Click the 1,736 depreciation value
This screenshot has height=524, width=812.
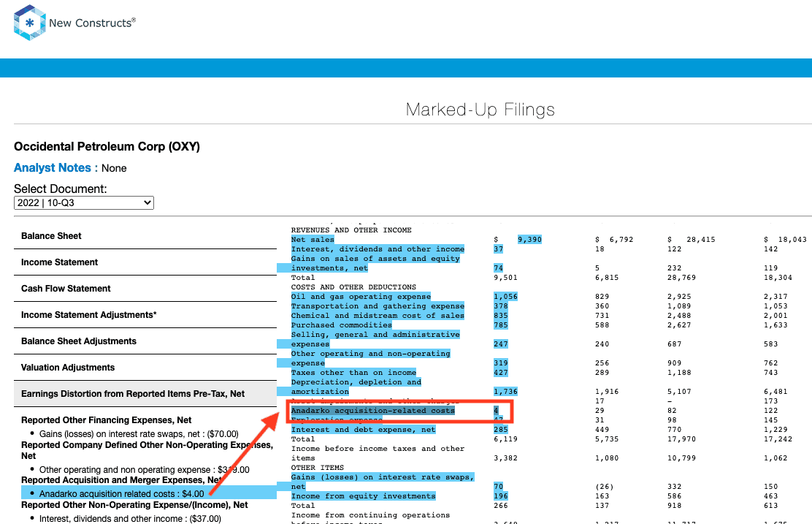point(505,391)
